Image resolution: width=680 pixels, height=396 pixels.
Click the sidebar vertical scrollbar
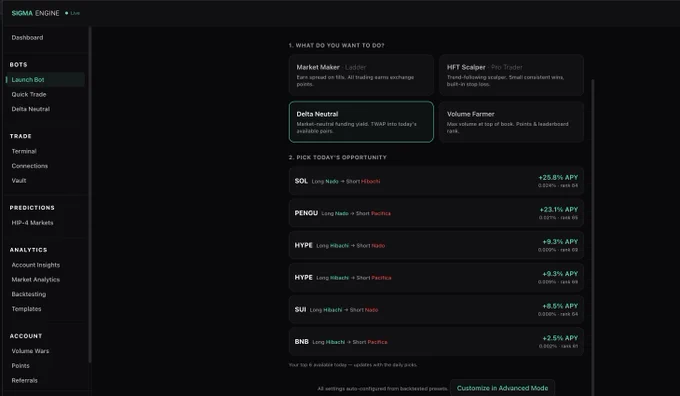pyautogui.click(x=90, y=194)
